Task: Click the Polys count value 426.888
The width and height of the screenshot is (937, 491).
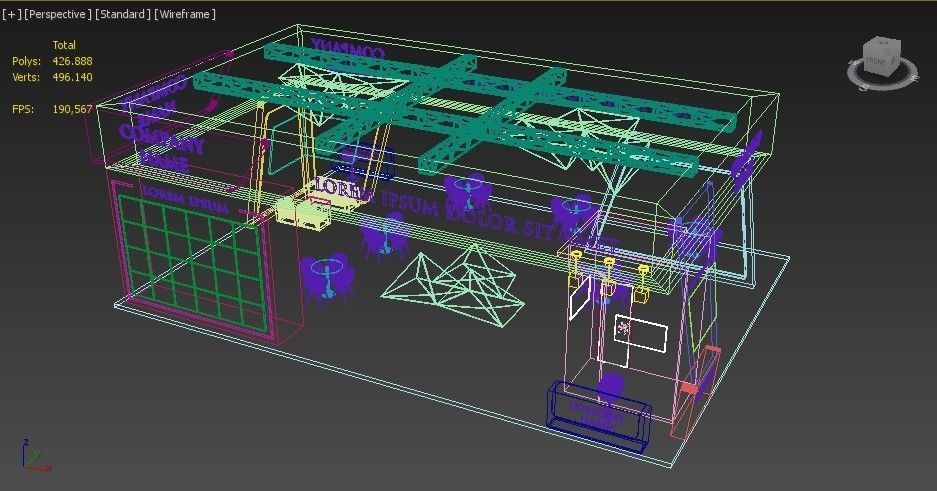Action: (x=72, y=61)
